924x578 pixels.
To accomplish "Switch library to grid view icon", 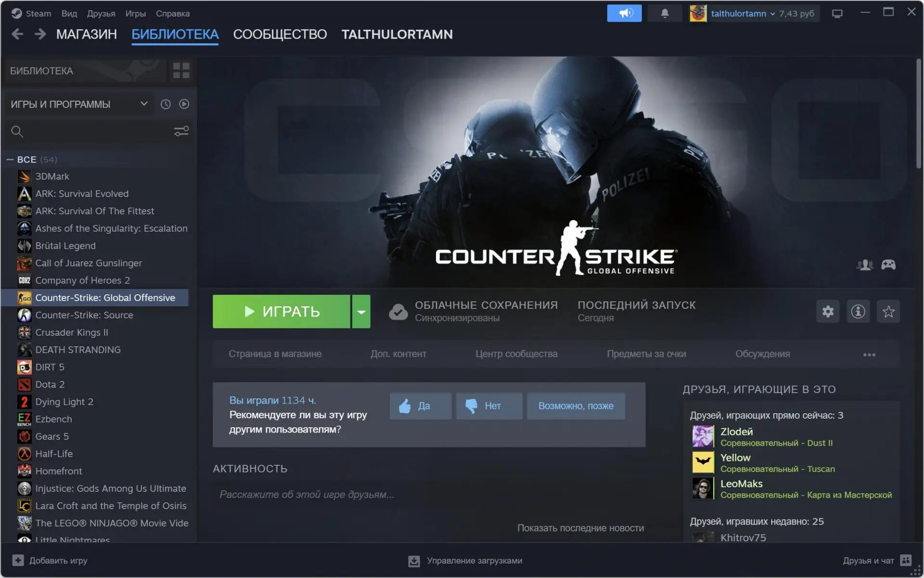I will pyautogui.click(x=181, y=71).
